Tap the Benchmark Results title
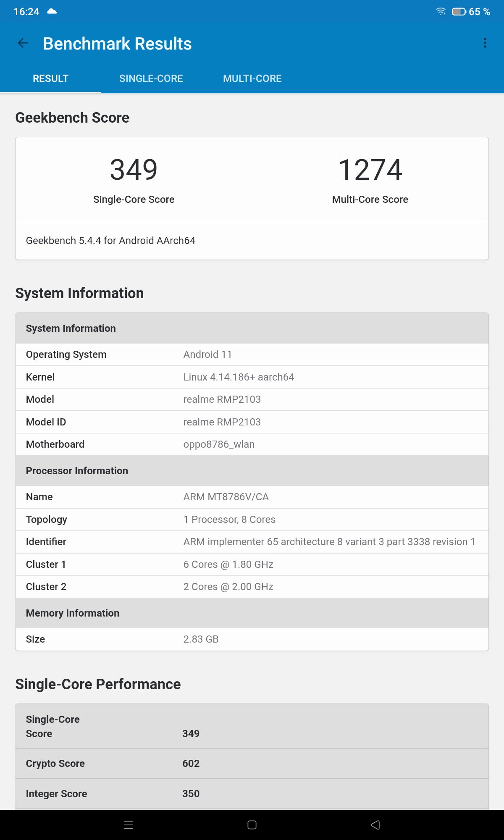The image size is (504, 840). point(117,44)
